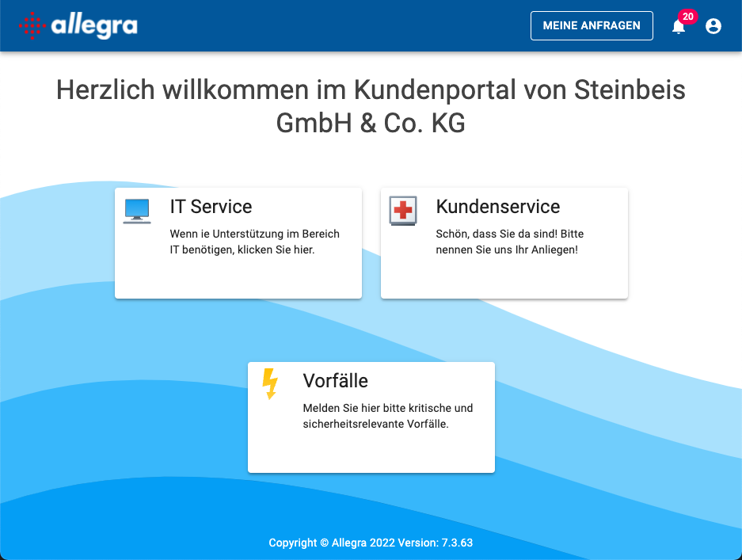Viewport: 742px width, 560px height.
Task: Open the notification badge showing 20
Action: point(688,16)
